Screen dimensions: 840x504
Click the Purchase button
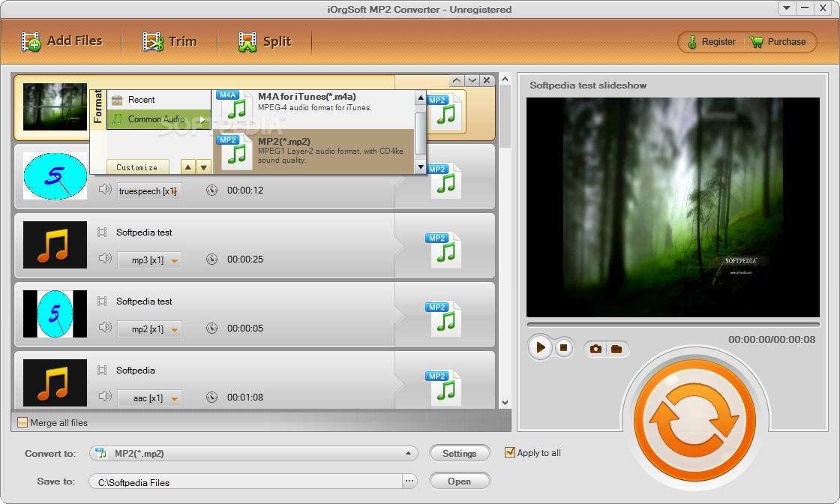coord(778,42)
